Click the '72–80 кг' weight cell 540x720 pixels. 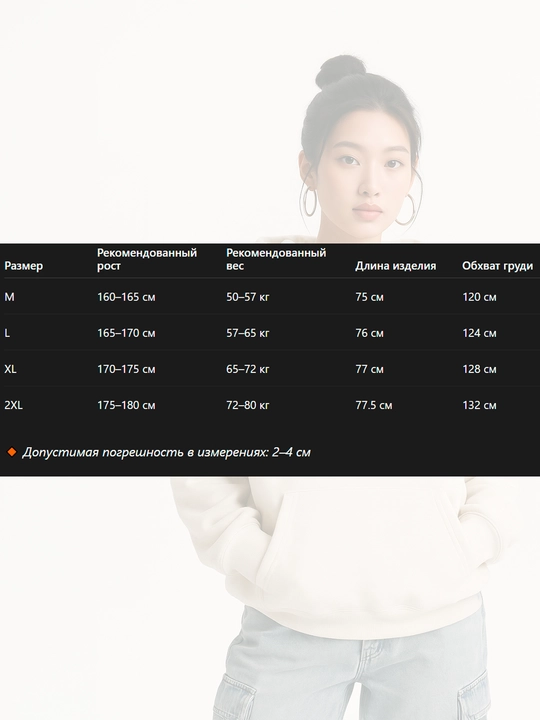point(248,405)
